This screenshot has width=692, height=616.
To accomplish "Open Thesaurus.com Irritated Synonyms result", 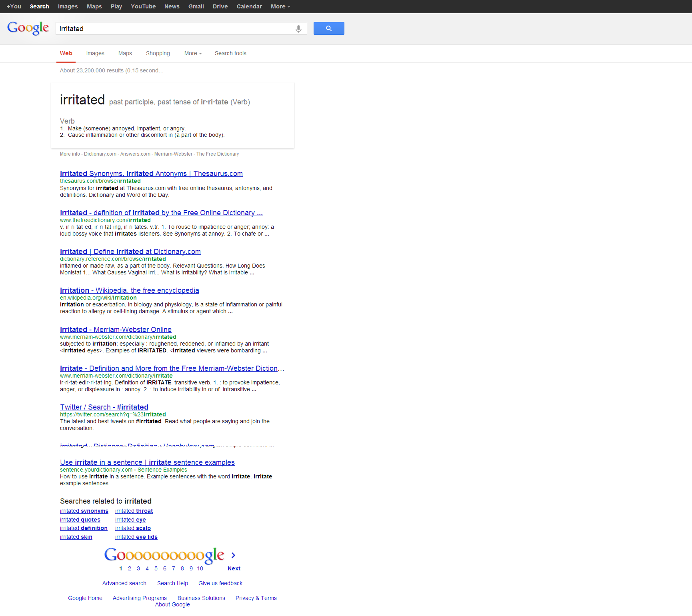I will pyautogui.click(x=151, y=174).
